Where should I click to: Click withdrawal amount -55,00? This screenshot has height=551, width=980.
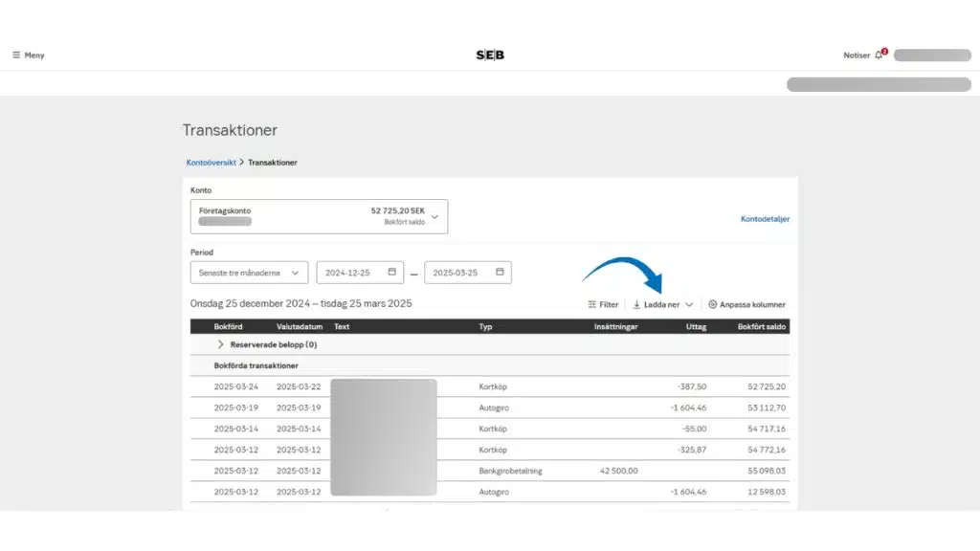[695, 429]
